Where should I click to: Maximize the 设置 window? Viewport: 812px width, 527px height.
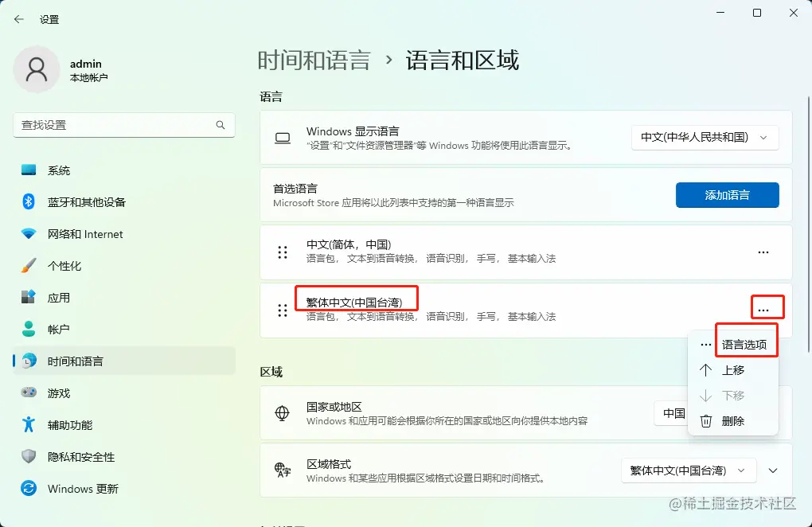(756, 13)
